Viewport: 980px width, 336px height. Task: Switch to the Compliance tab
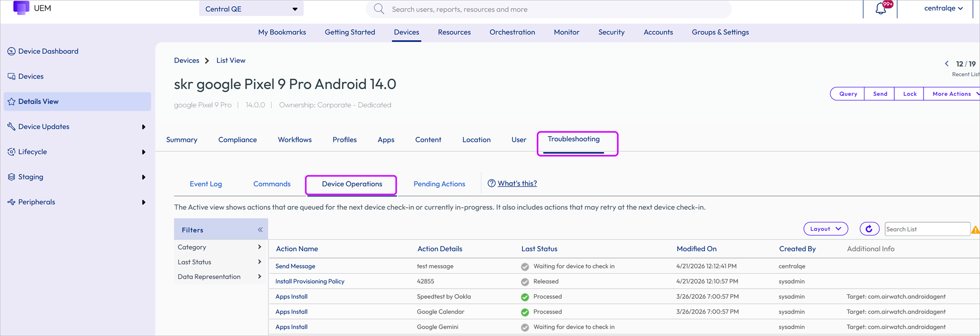[237, 140]
